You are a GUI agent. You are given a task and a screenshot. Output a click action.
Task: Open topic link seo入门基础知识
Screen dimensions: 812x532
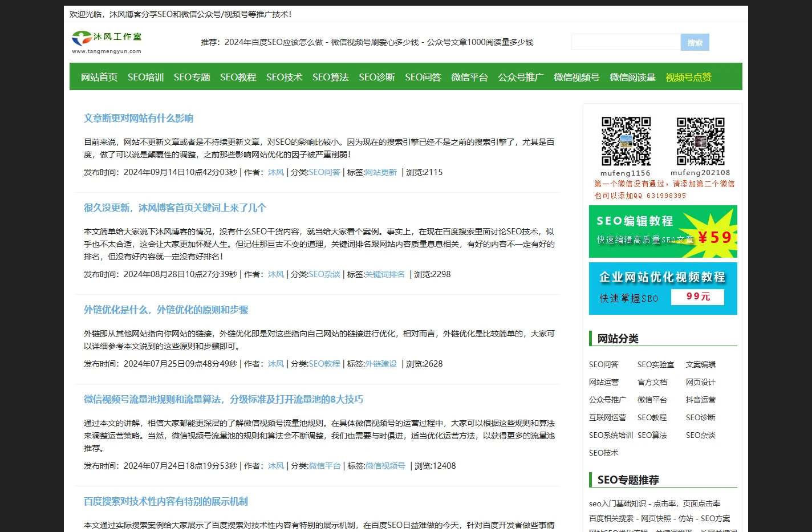[x=618, y=503]
